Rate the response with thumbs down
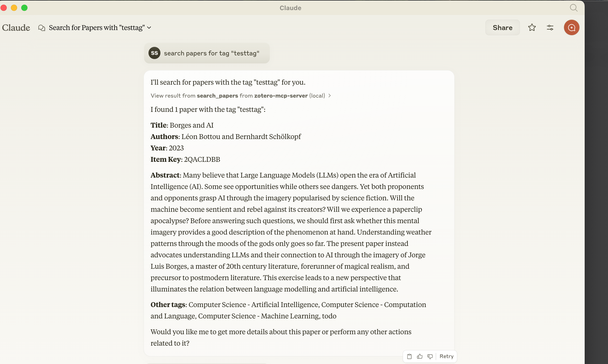This screenshot has width=608, height=364. (430, 356)
